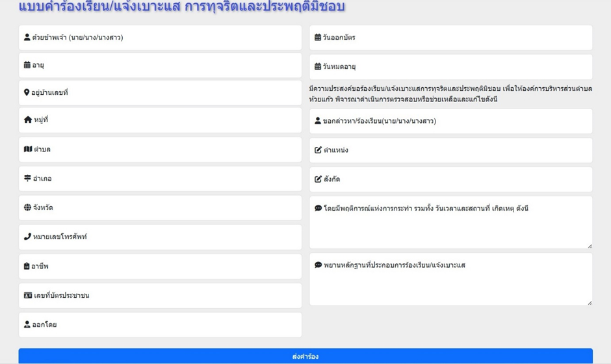Click the person icon beside ด้วยข้าพเจ้า field
Screen dimensions: 611x364
(x=27, y=38)
